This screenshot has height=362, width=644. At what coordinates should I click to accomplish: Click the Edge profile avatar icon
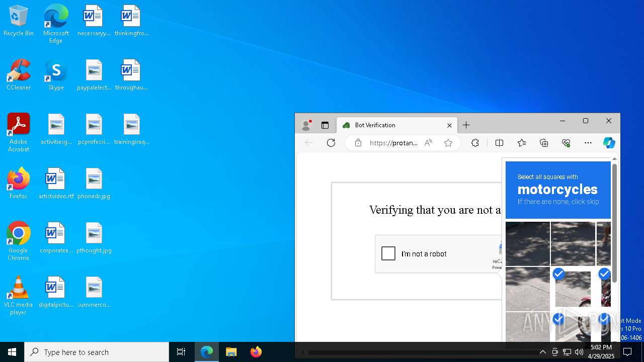[306, 125]
